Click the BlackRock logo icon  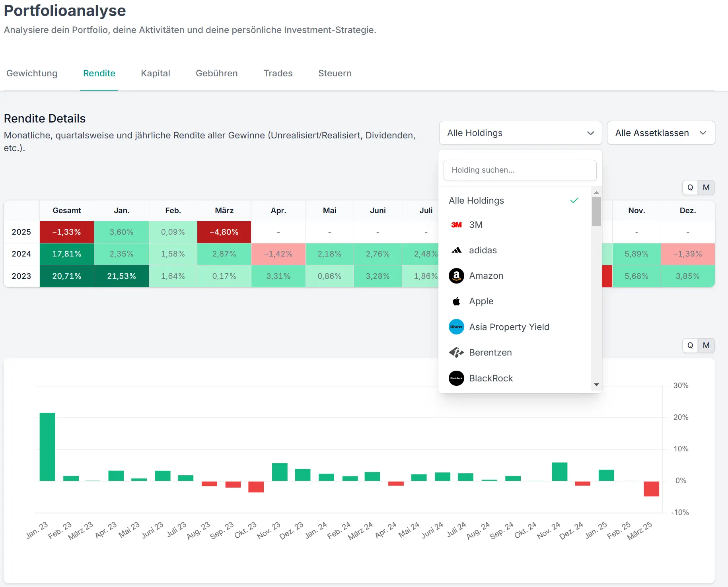(x=456, y=378)
